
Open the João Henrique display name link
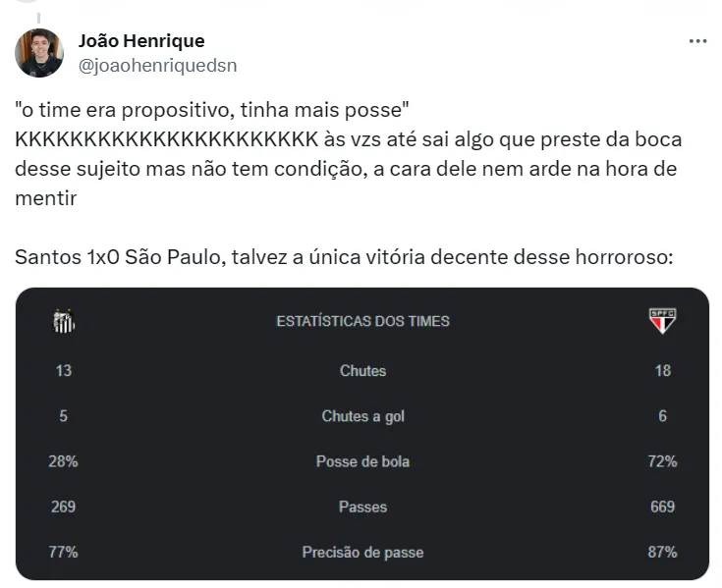[141, 41]
